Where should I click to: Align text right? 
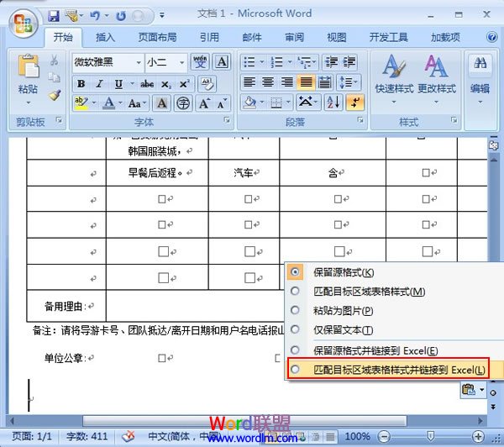coord(286,82)
